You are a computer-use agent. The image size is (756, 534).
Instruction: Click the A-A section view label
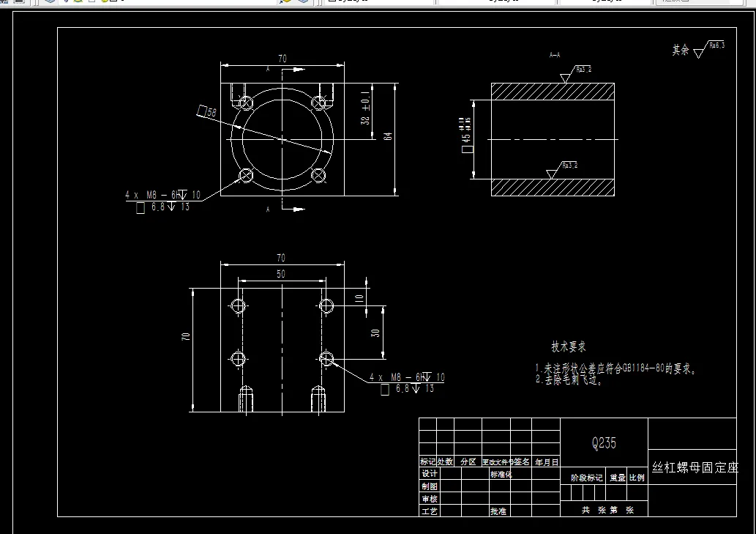click(x=555, y=55)
